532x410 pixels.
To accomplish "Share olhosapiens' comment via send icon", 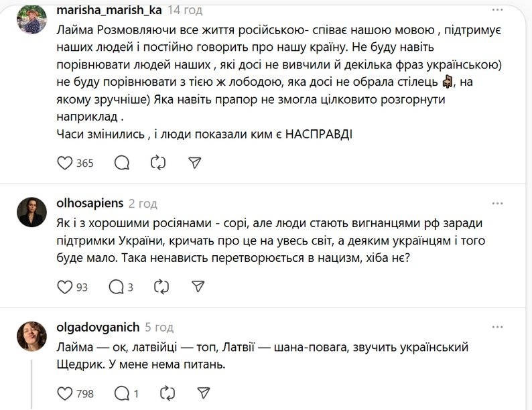I will [x=198, y=287].
